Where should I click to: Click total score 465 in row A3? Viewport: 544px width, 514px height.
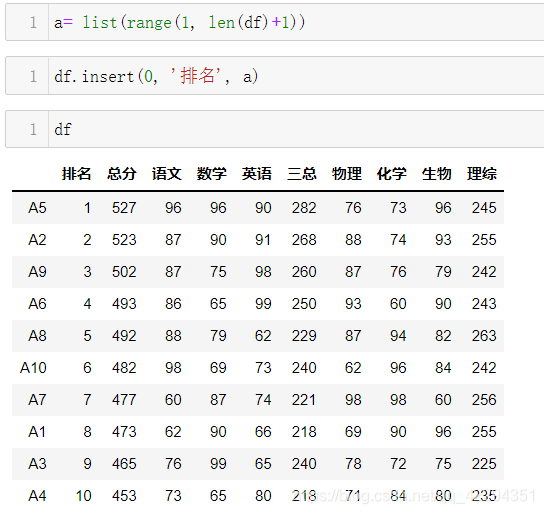tap(124, 464)
